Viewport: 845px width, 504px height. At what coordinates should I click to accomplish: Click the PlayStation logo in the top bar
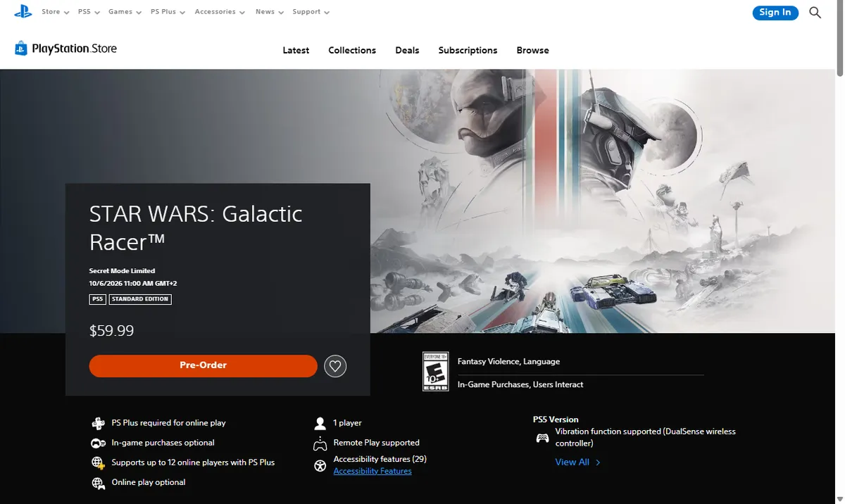(x=23, y=11)
